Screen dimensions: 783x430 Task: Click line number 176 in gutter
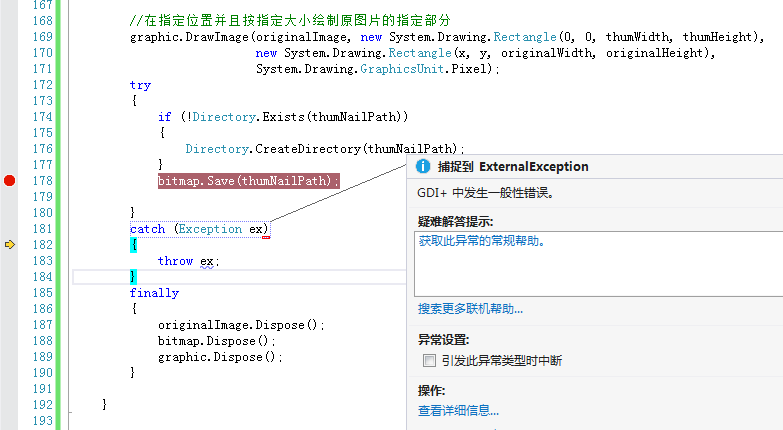coord(42,148)
